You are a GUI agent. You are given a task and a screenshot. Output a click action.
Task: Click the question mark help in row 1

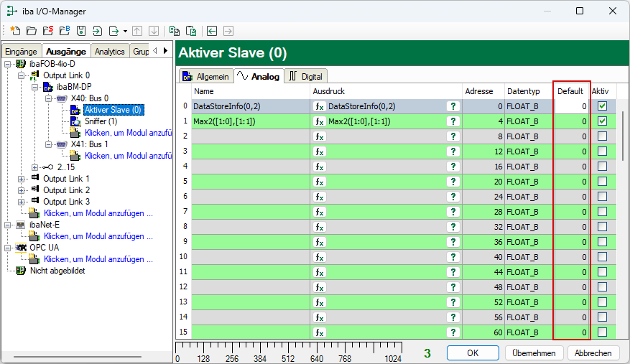point(453,121)
